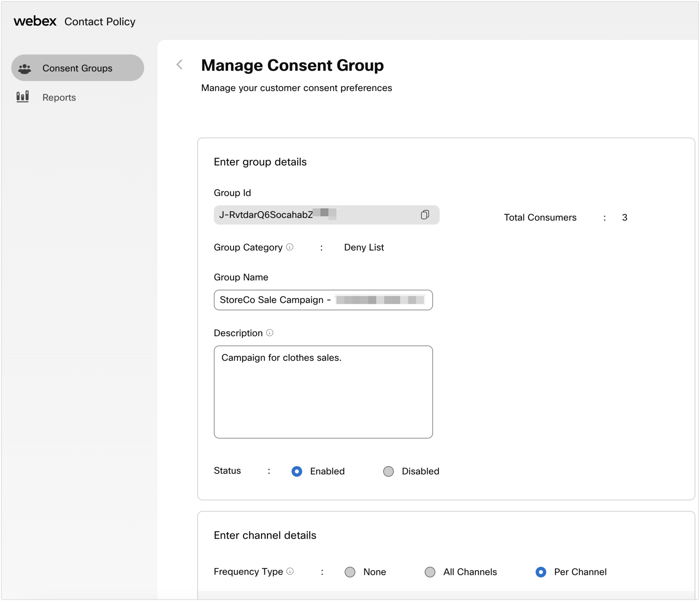Click the back arrow navigation icon

(x=181, y=64)
